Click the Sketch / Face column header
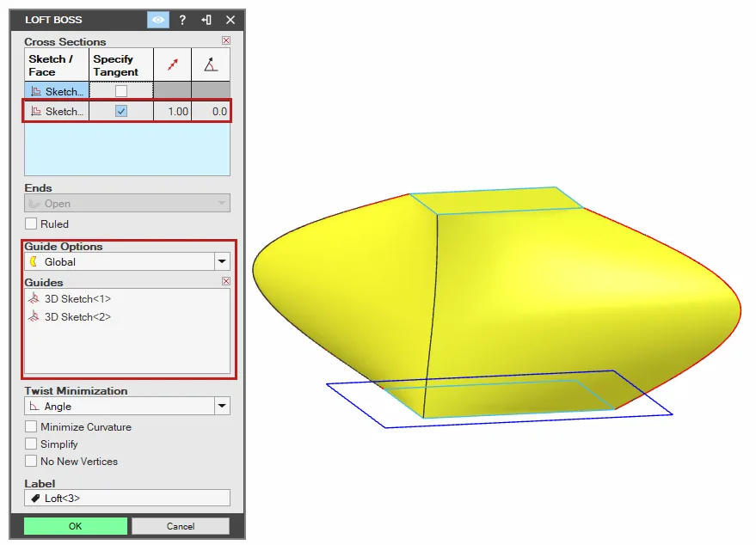The image size is (756, 545). 57,64
